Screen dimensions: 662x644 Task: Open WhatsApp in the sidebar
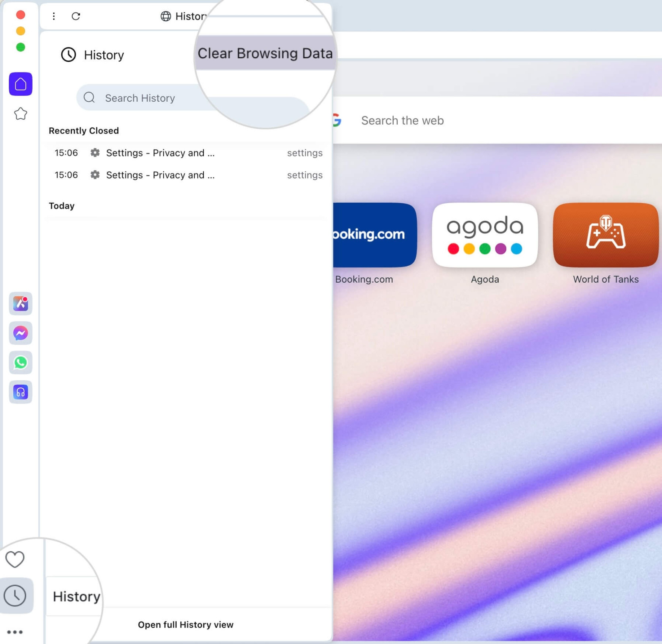(x=21, y=363)
